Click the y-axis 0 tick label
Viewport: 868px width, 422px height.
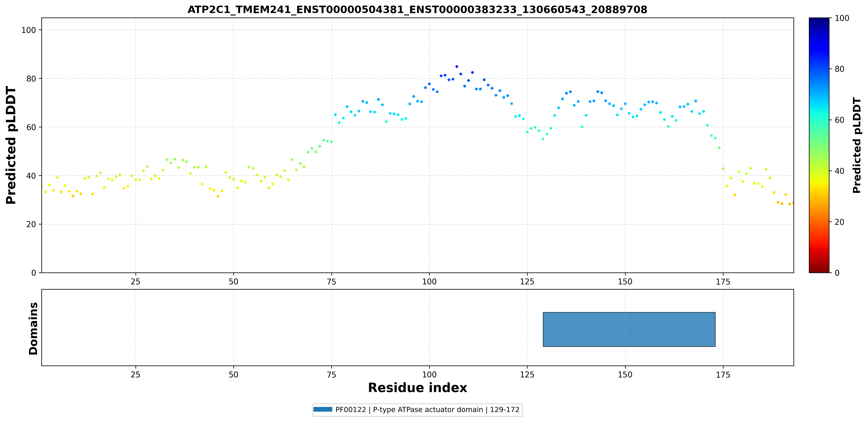[x=33, y=272]
